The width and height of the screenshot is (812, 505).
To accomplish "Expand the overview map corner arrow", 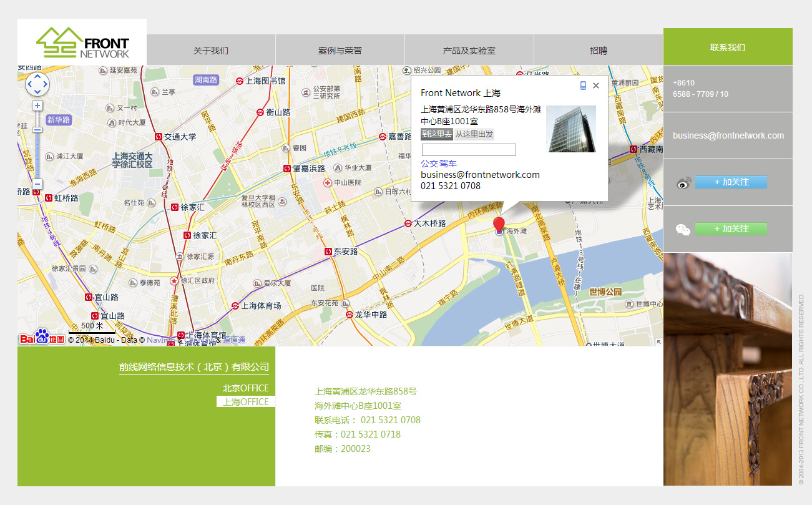I will pyautogui.click(x=658, y=341).
